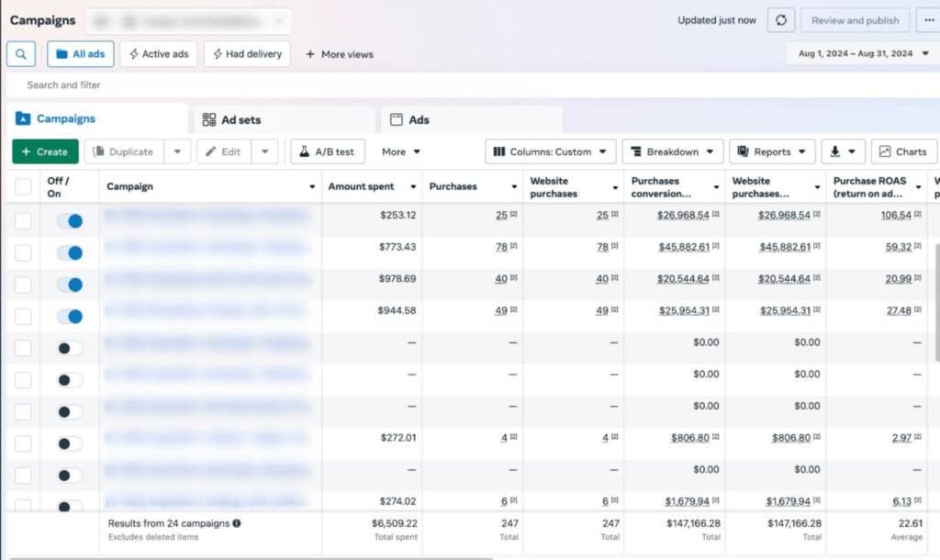Screen dimensions: 940x560
Task: Click the horizontal scrollbar at the bottom
Action: coord(251,558)
